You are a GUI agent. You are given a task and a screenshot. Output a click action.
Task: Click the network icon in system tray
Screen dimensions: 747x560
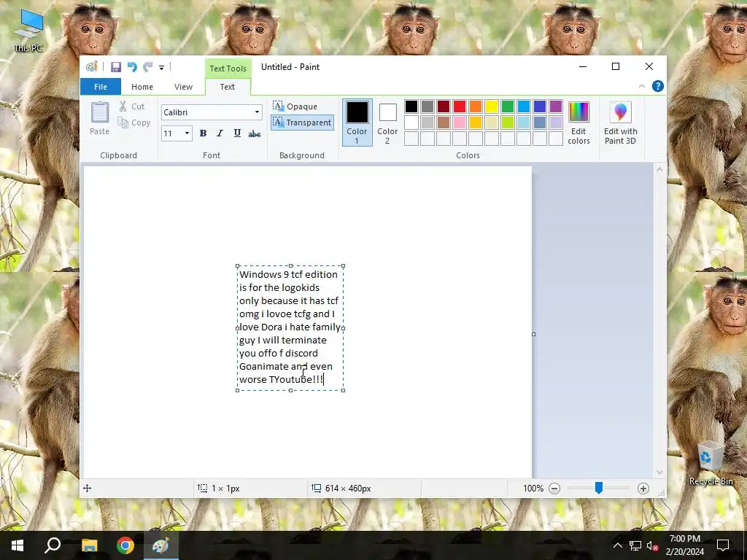point(635,545)
